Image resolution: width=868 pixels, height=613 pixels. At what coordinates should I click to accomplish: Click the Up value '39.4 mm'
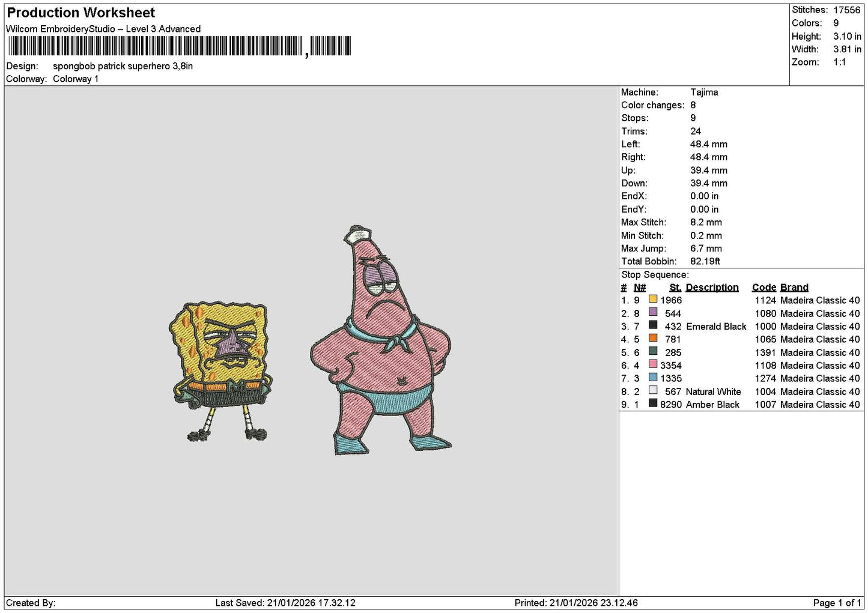[709, 171]
